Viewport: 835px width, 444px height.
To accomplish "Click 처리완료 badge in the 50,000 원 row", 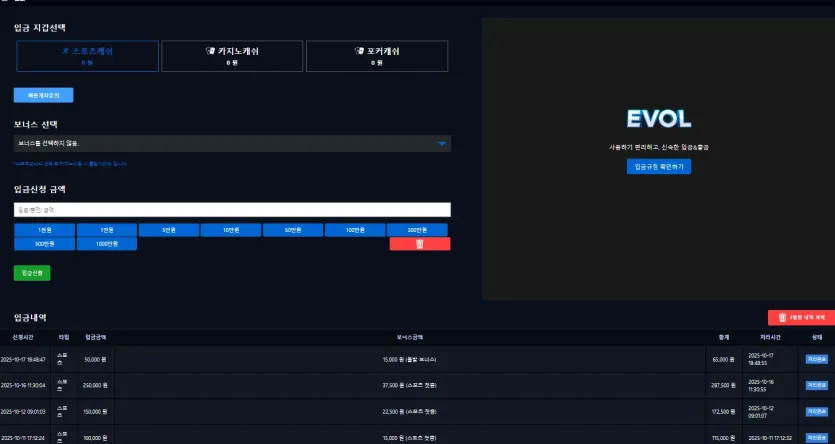I will click(816, 359).
